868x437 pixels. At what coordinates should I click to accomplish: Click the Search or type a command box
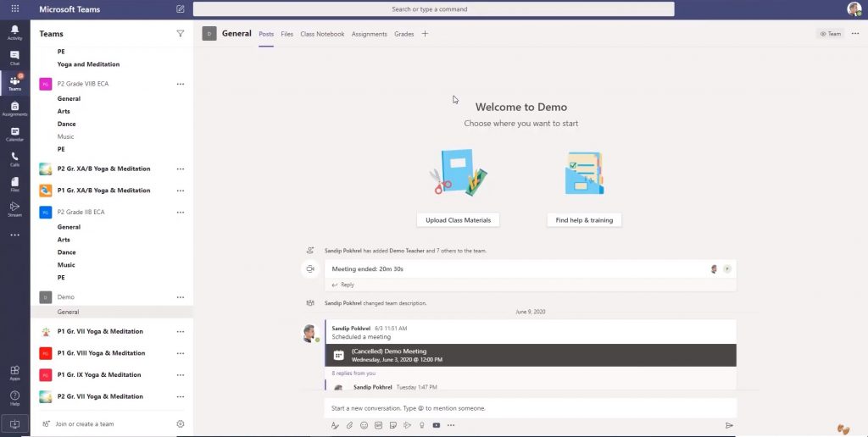point(433,8)
